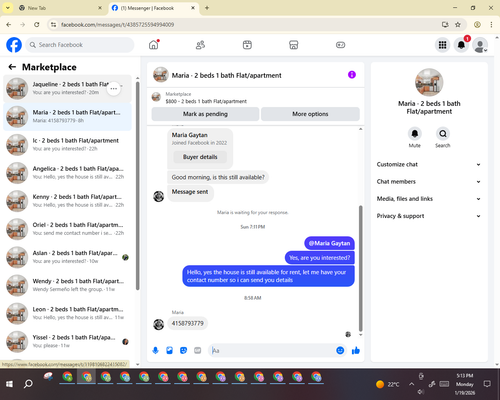
Task: Click the Search Facebook field
Action: 80,45
